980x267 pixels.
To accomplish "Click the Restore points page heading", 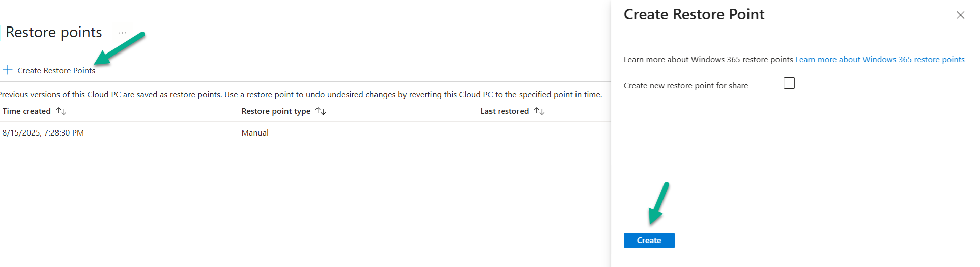I will [x=54, y=33].
